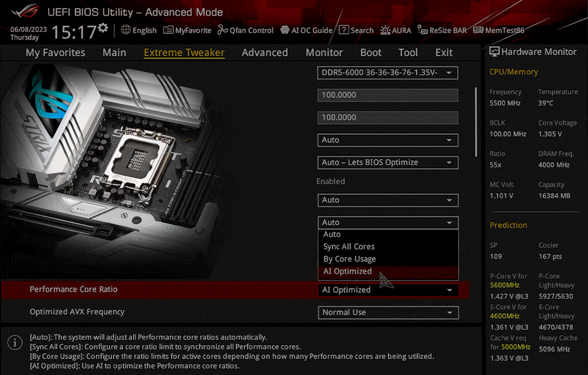Open the Auto dropdown below the 100.0000 fields

388,140
